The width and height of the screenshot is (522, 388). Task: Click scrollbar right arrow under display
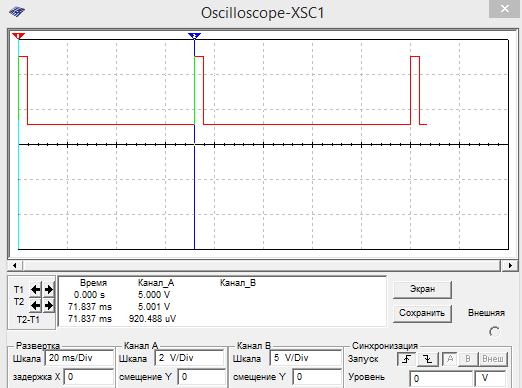point(510,266)
